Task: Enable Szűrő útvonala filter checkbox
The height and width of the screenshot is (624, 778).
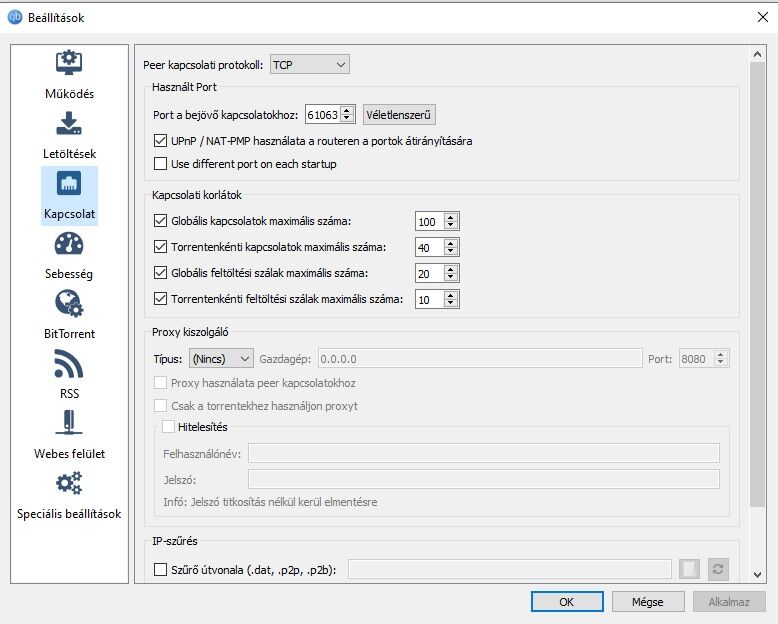Action: pos(160,569)
